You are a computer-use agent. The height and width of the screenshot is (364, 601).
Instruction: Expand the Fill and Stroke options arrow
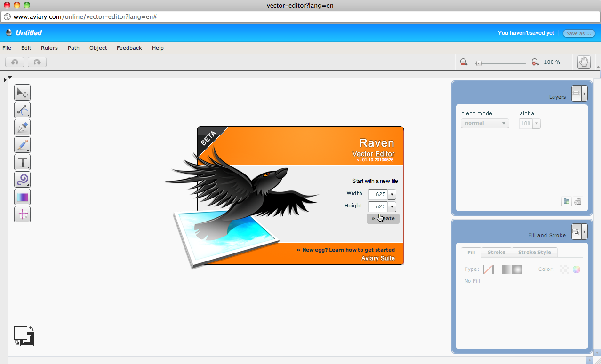click(x=585, y=231)
